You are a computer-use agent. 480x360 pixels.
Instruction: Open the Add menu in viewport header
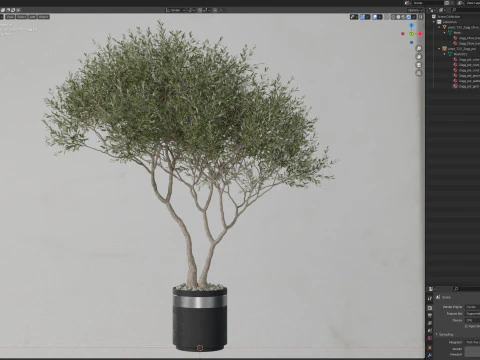[32, 17]
